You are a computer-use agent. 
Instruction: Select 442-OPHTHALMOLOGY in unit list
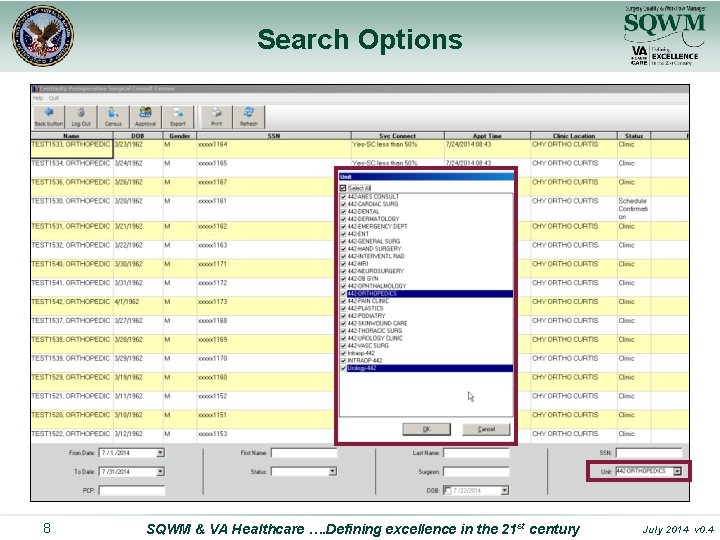[x=377, y=286]
